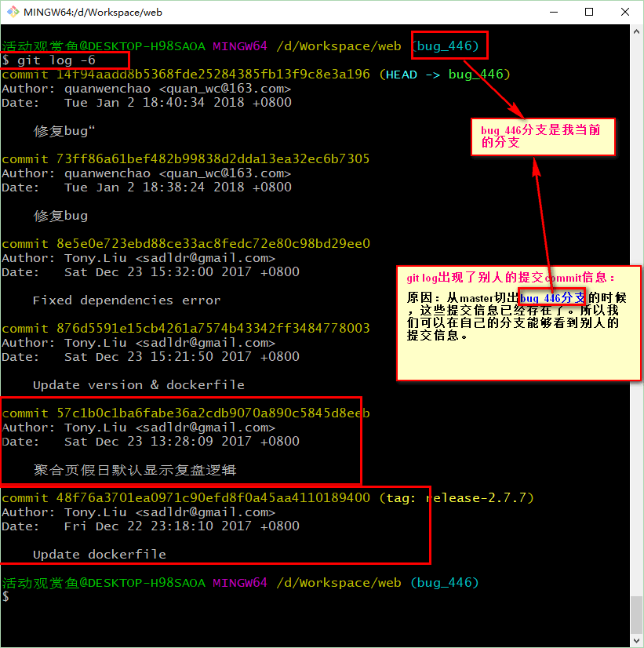Click commit hash 57c1b0c1ba6fabe36a2cdb9070a890c5845d8eeb

(x=213, y=413)
